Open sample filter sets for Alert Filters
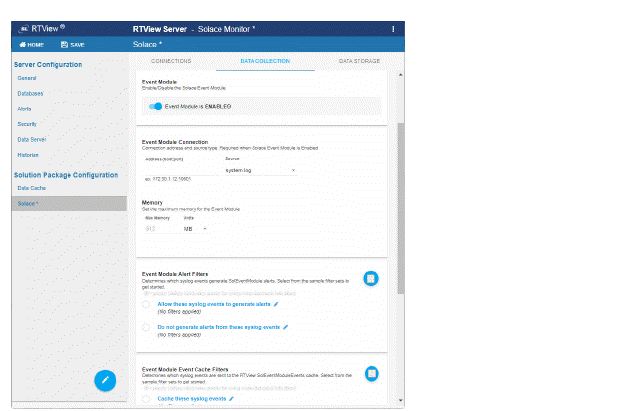The image size is (626, 411). [370, 279]
